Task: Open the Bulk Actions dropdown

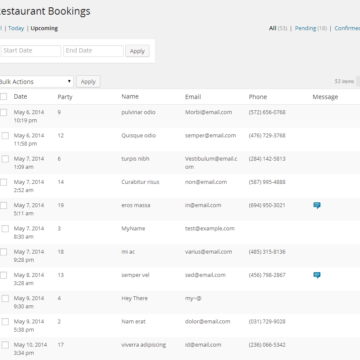Action: [36, 82]
